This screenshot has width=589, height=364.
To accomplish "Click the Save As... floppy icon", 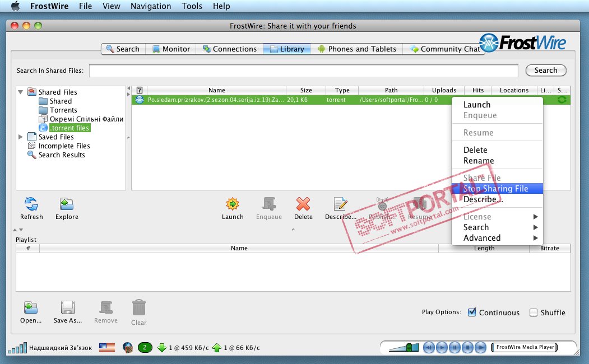I will (68, 307).
